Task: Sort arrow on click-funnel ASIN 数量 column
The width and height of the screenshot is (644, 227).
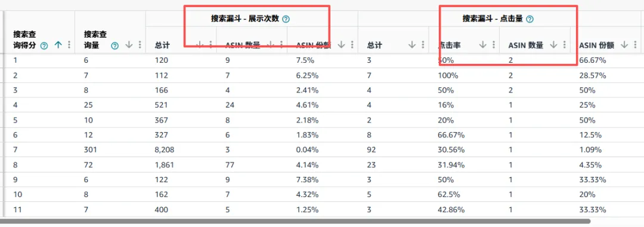Action: coord(553,45)
